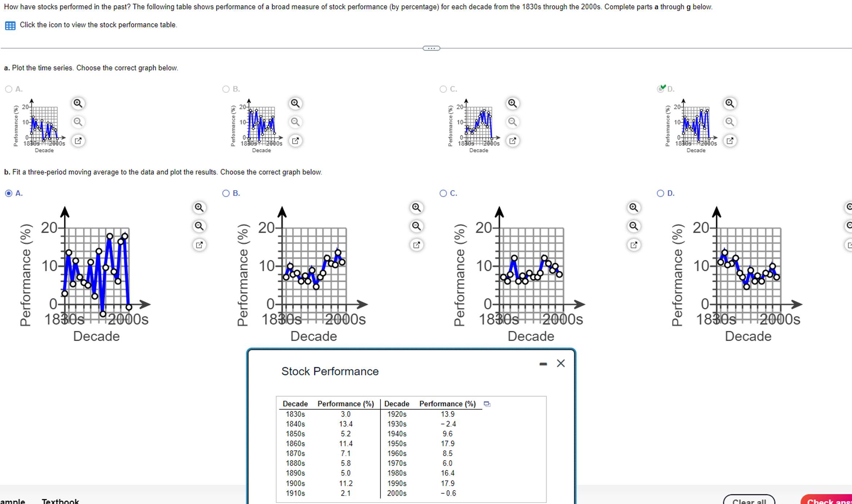Pop out part b graph C
852x504 pixels.
[x=634, y=245]
